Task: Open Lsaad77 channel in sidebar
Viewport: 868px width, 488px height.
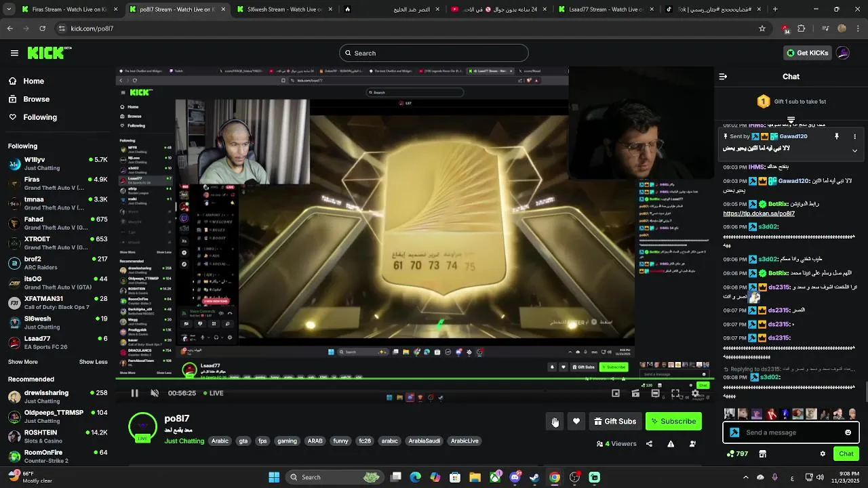Action: [58, 342]
